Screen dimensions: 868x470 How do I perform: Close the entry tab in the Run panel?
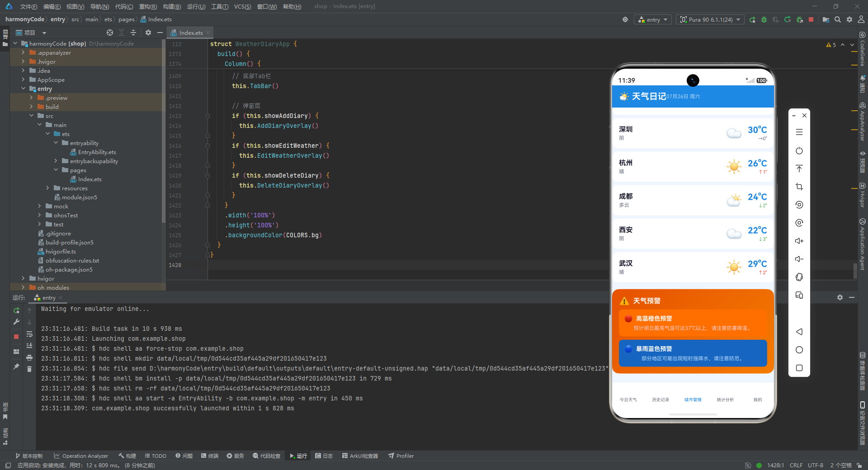tap(61, 298)
